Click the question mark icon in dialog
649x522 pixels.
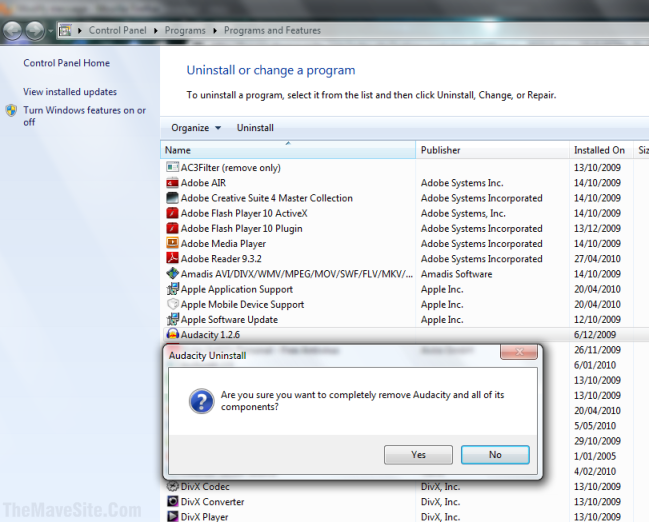tap(202, 401)
